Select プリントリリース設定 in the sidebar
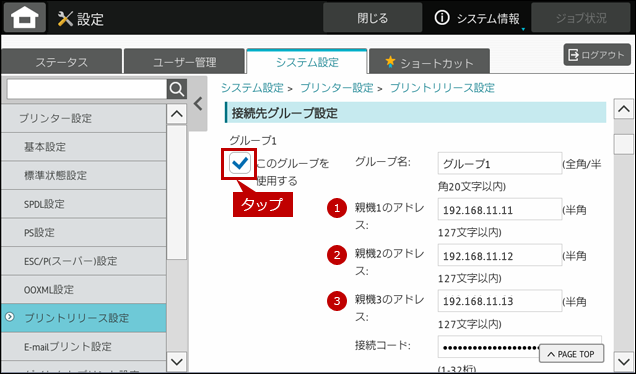Screen dimensions: 636x374 tap(84, 318)
